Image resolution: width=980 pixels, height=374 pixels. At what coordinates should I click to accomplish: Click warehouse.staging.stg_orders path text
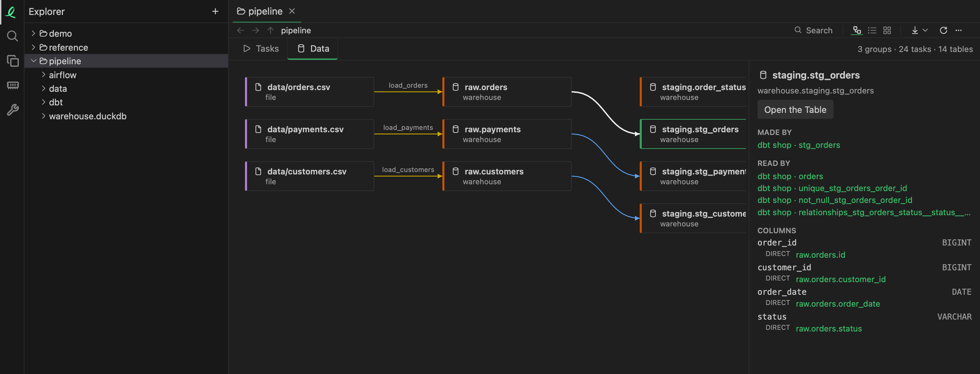[x=815, y=91]
